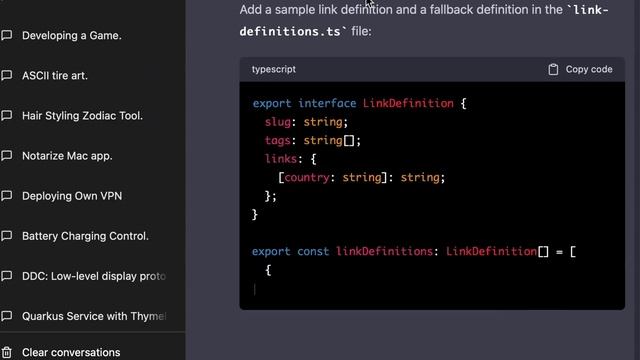Click the chat bubble icon beside ASCII tire art
This screenshot has height=360, width=640.
tap(6, 75)
